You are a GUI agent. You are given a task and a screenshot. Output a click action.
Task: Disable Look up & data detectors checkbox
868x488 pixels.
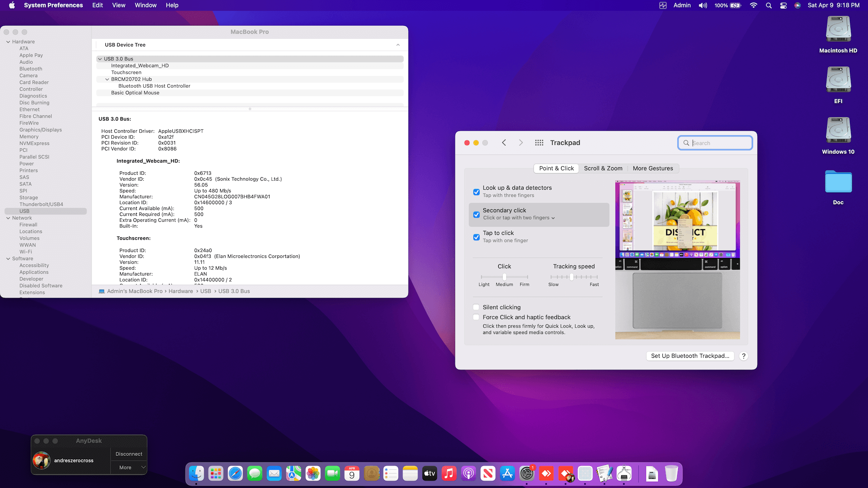tap(476, 192)
